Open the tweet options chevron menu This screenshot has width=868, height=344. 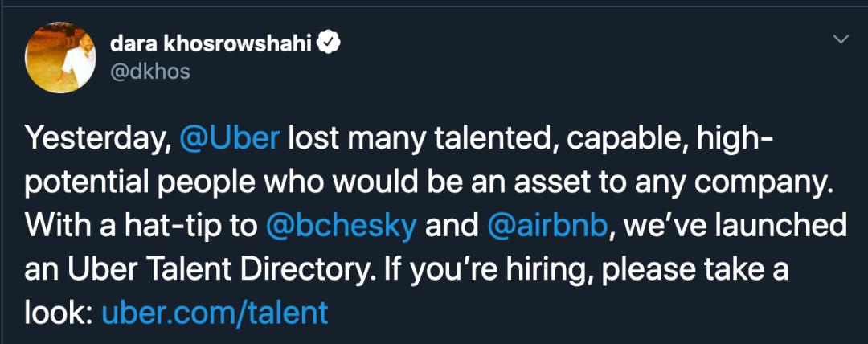pos(841,39)
